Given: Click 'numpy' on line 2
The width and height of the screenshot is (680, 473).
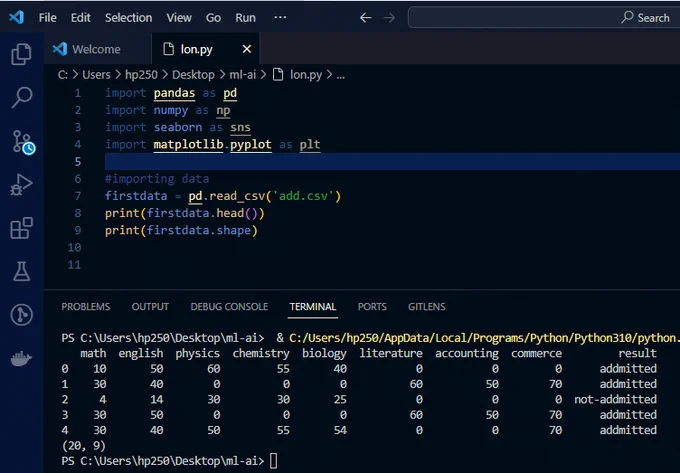Looking at the screenshot, I should click(171, 110).
